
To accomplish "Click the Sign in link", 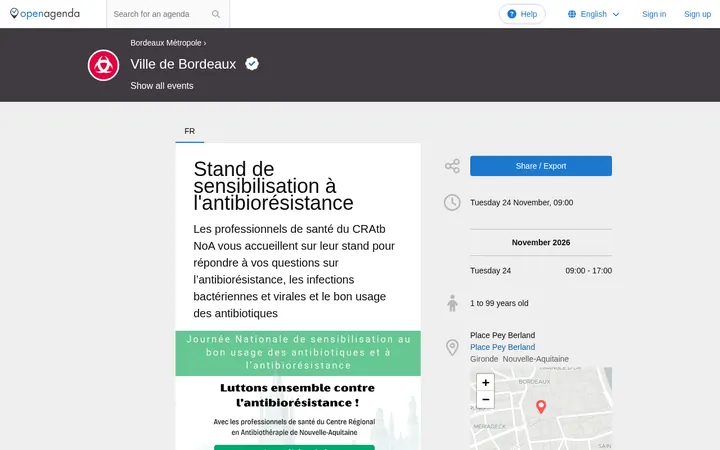I will [x=654, y=14].
